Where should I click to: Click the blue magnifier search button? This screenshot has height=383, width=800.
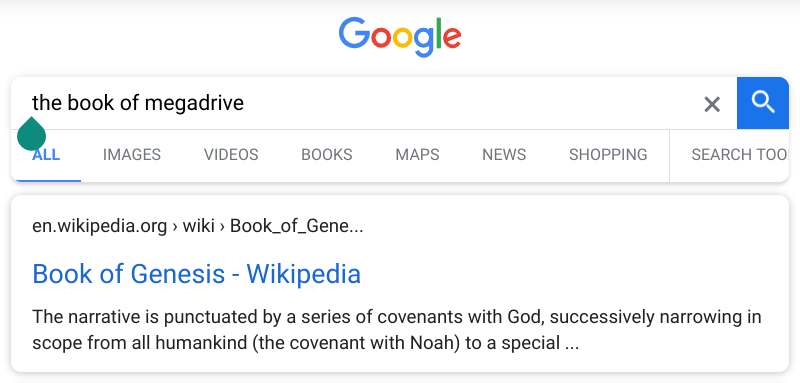[x=763, y=103]
